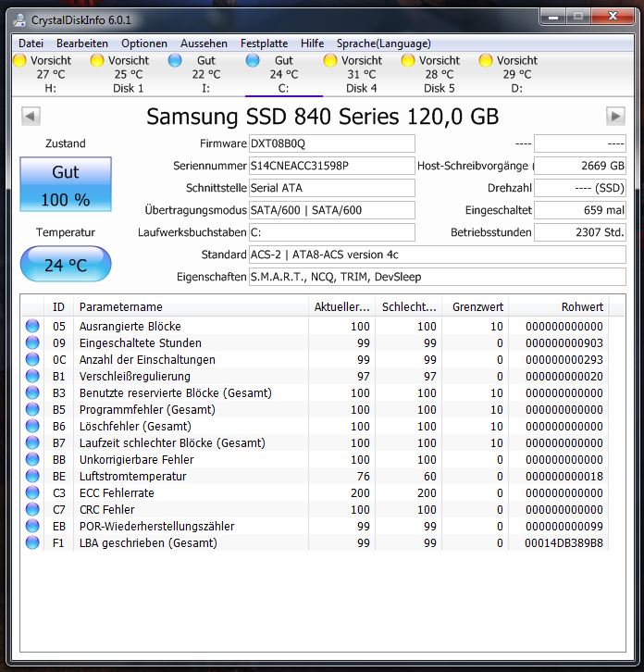The width and height of the screenshot is (644, 672).
Task: Select the D: drive yellow status icon
Action: coord(486,60)
